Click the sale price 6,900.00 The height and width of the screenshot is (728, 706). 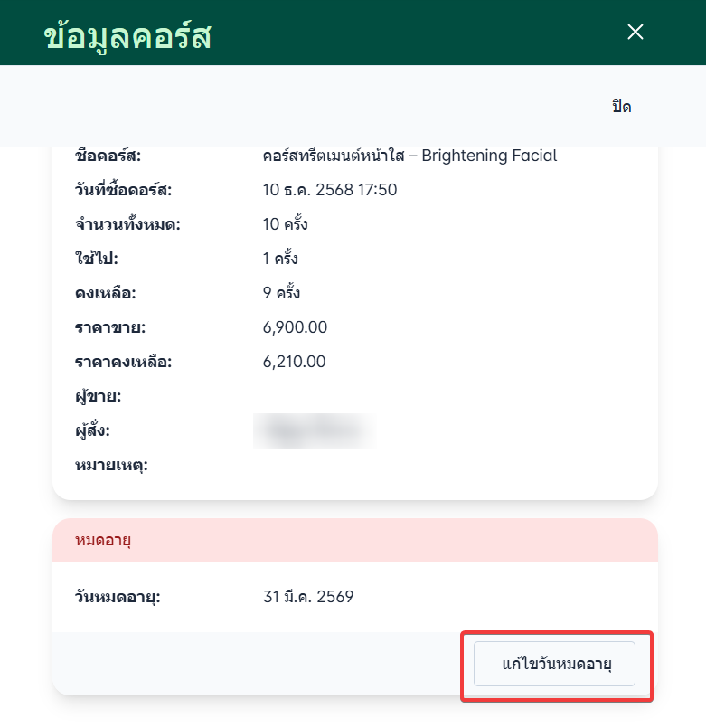coord(295,327)
